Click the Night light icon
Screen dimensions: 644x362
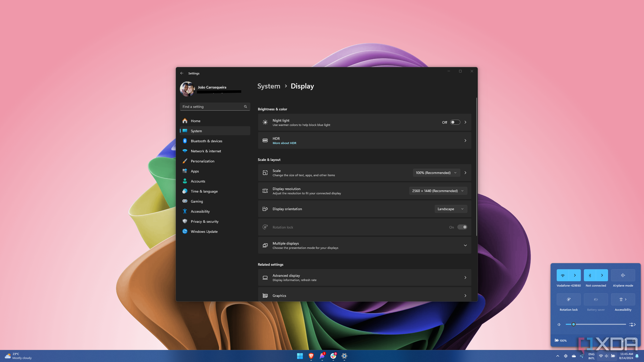coord(265,122)
